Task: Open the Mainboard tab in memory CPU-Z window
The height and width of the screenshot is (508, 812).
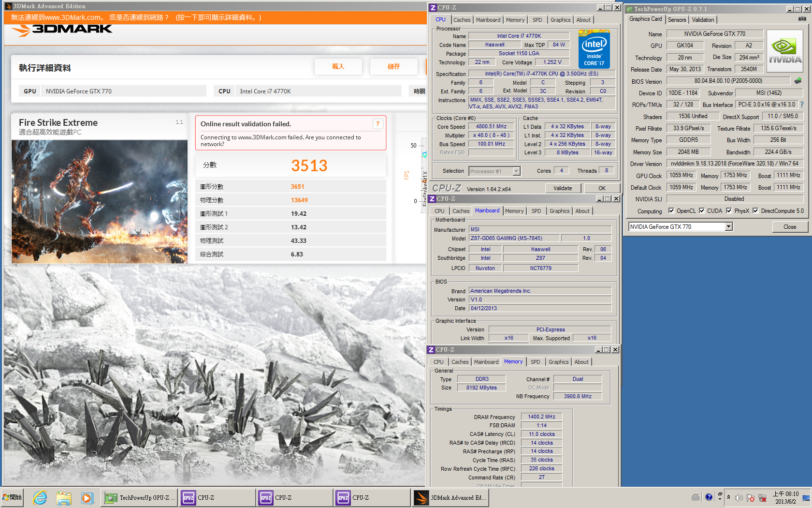Action: click(486, 362)
